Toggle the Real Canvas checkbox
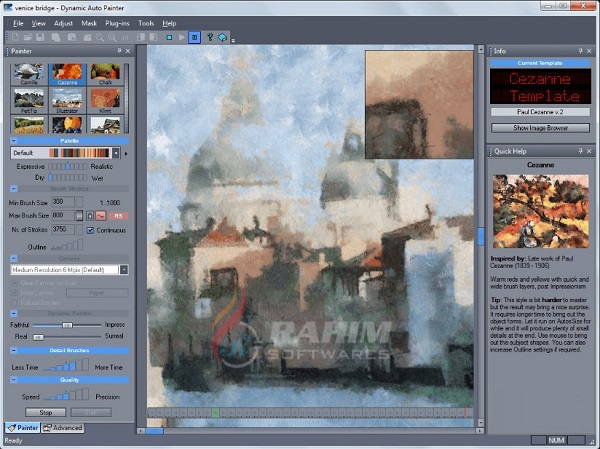Viewport: 600px width, 449px height. [15, 293]
